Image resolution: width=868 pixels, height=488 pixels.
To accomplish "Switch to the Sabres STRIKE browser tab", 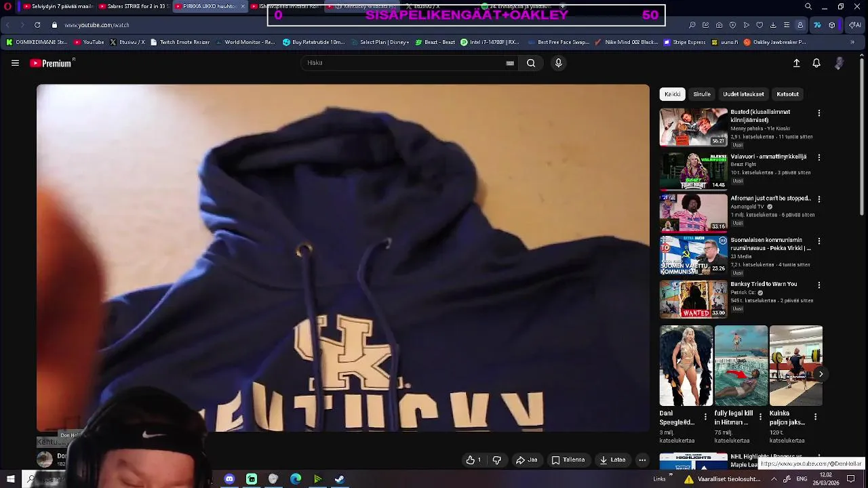I will pos(134,7).
